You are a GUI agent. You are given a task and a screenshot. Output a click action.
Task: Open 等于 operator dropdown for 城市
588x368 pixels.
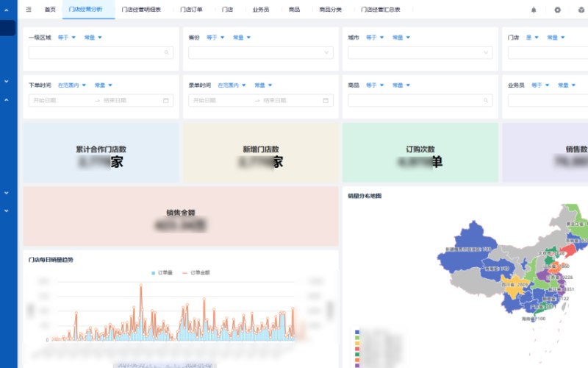tap(375, 38)
